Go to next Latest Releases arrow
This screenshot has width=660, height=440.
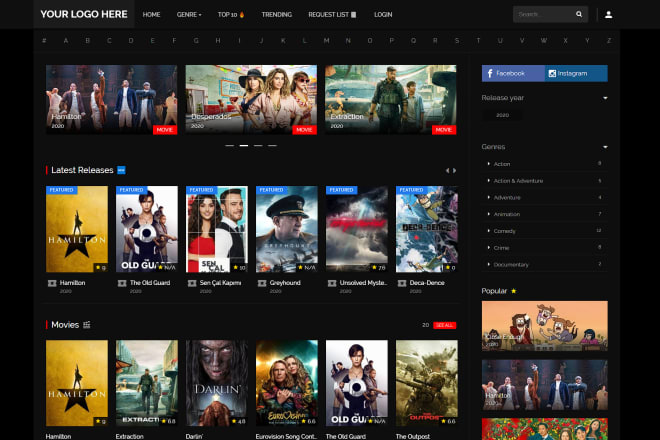pyautogui.click(x=454, y=171)
